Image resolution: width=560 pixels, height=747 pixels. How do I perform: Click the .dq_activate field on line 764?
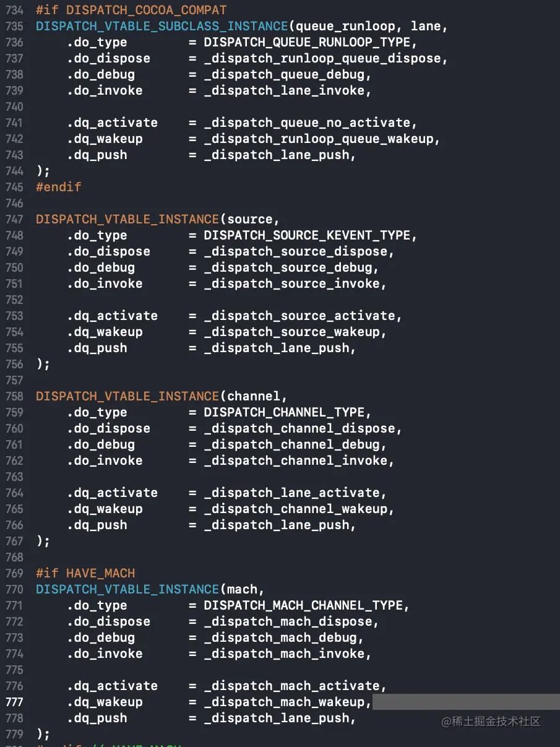coord(112,493)
